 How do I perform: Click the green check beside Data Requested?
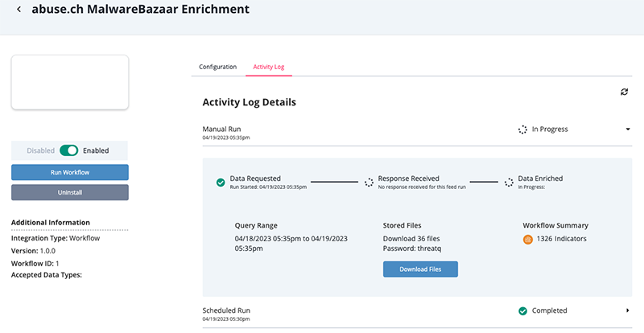point(221,183)
